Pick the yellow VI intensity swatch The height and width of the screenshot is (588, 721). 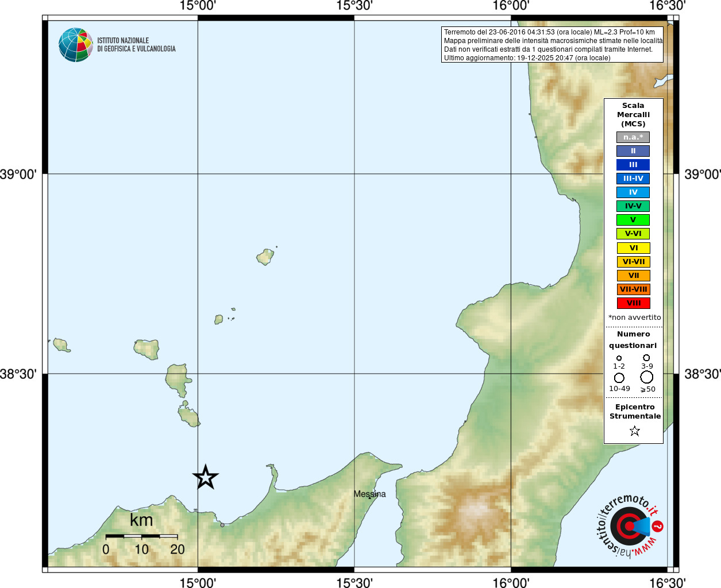point(633,248)
